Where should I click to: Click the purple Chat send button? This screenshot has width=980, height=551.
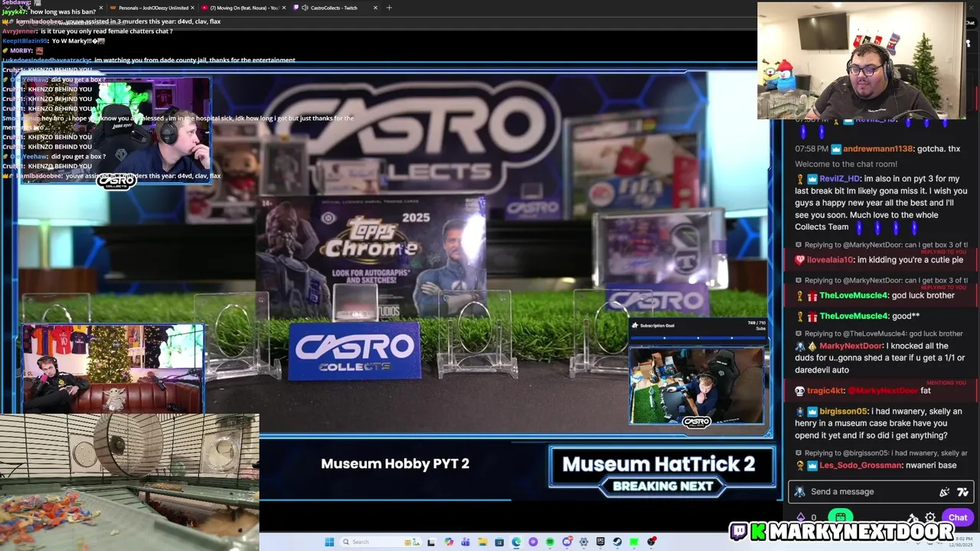[958, 517]
